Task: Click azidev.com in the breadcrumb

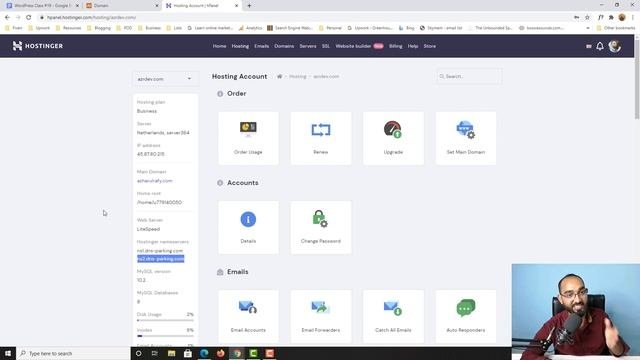Action: click(326, 76)
